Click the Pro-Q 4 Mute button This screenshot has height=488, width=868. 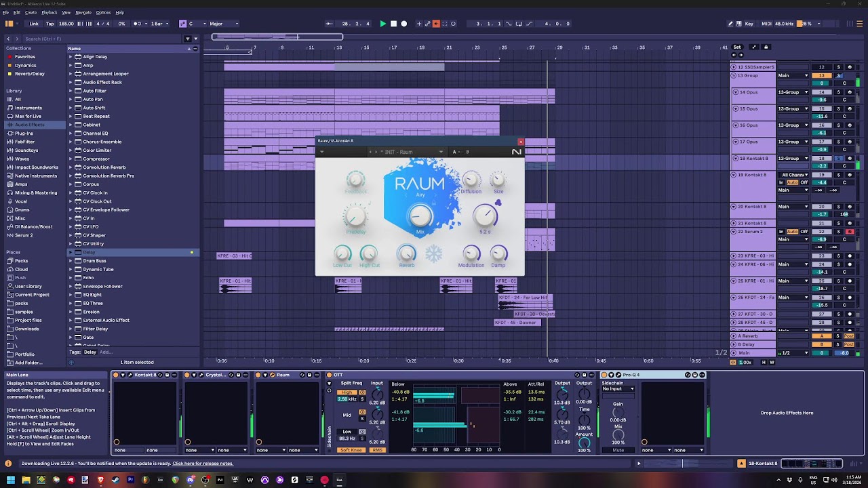pos(618,450)
